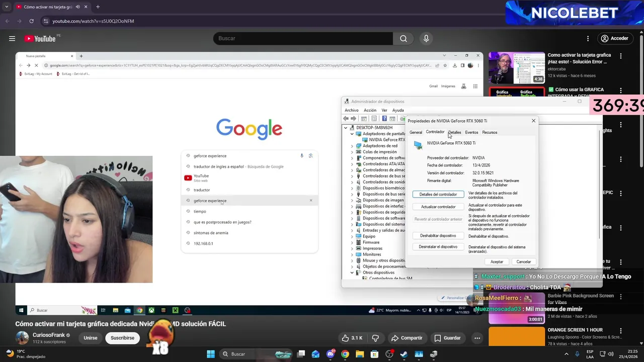Click the Device Manager help toolbar icon
This screenshot has height=362, width=644.
pyautogui.click(x=384, y=119)
